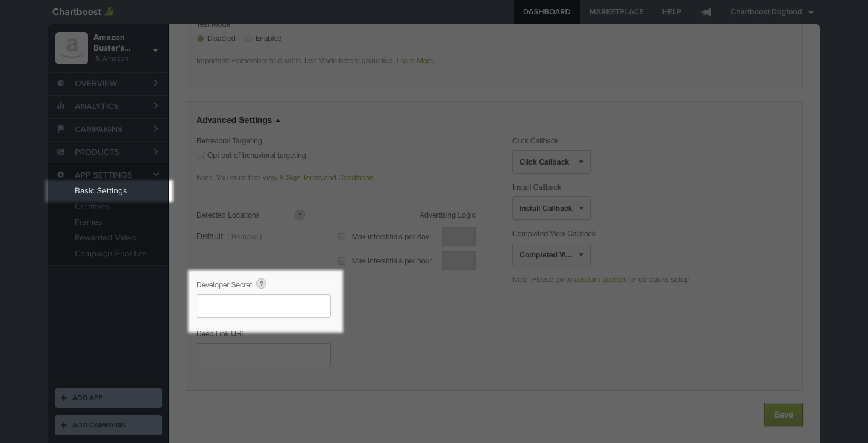Click the Developer Secret help icon

pyautogui.click(x=261, y=284)
